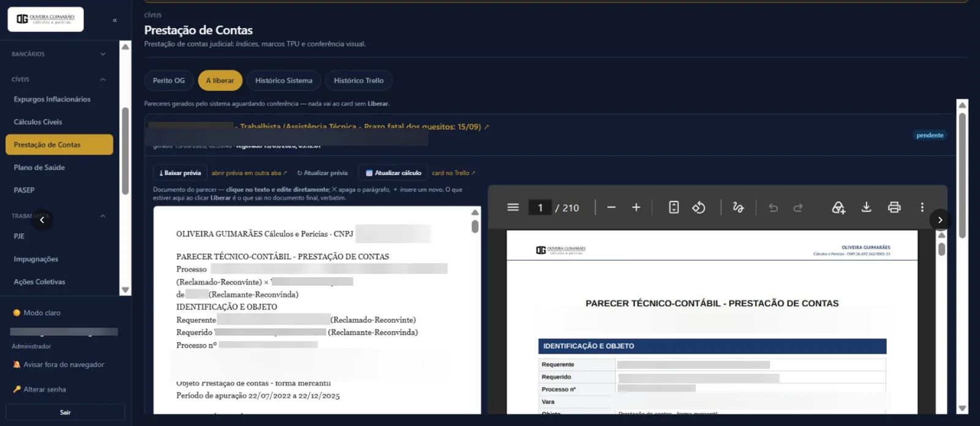Click the Prestação de Contas page heading
Screen dimensions: 980x426
(198, 30)
